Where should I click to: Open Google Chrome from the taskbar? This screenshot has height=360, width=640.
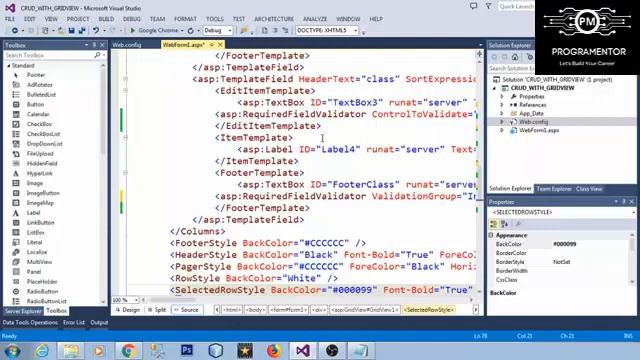pos(129,351)
